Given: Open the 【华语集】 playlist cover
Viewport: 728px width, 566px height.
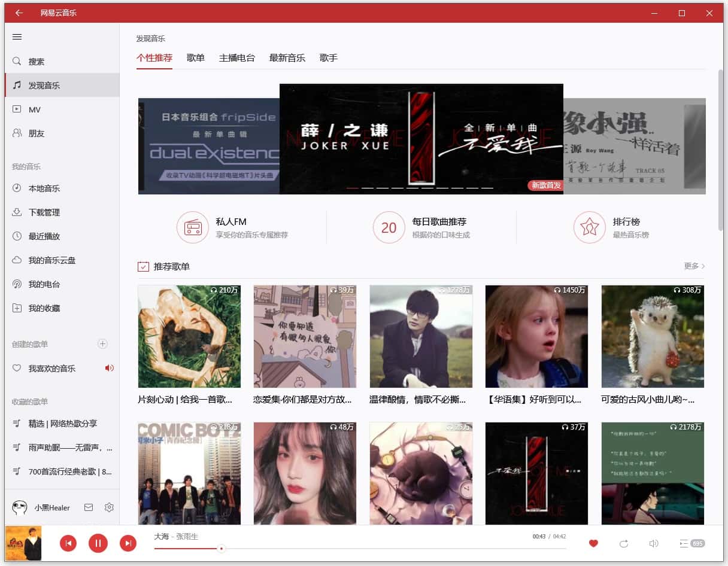Looking at the screenshot, I should 537,336.
